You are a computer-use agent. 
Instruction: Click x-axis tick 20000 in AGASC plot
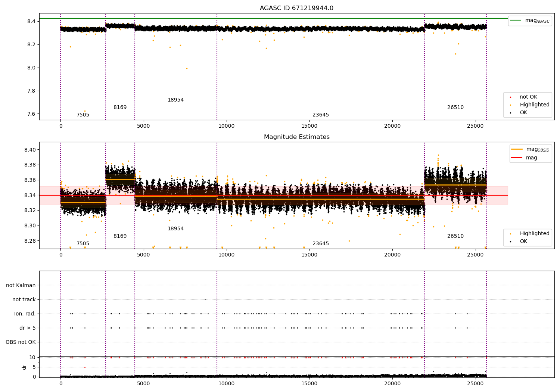(x=392, y=126)
